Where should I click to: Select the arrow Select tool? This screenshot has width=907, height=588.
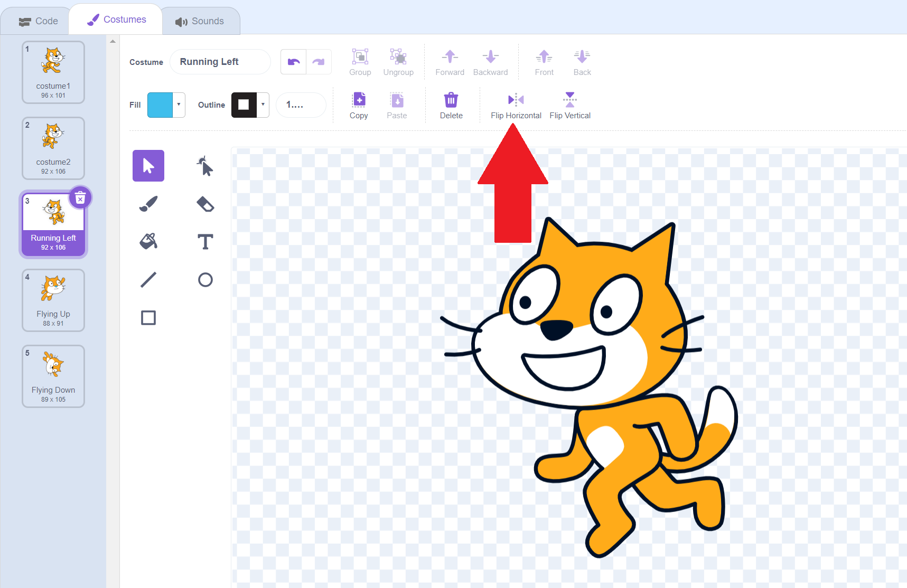(148, 166)
